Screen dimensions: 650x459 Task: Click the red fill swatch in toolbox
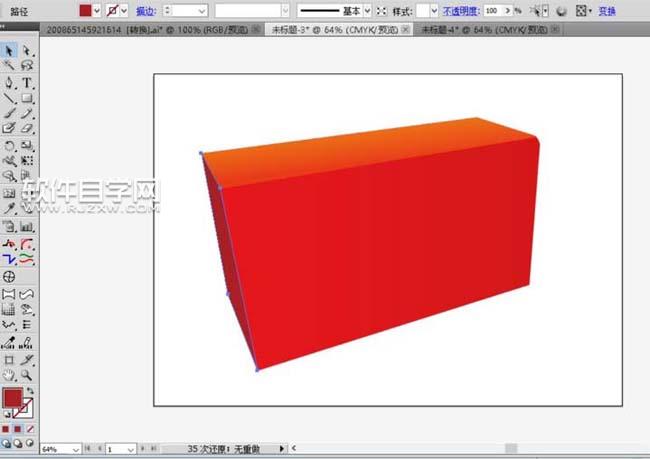(x=13, y=398)
